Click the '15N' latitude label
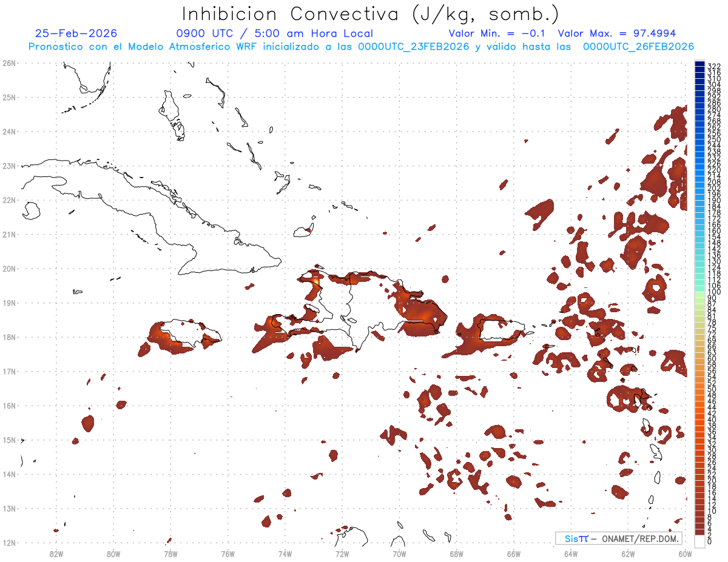Image resolution: width=728 pixels, height=562 pixels. point(8,440)
